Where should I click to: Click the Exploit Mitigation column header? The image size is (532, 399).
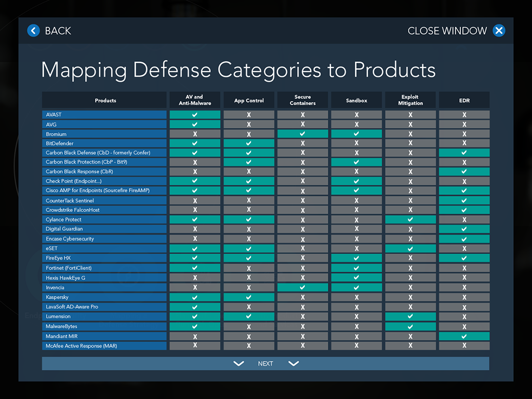tap(410, 100)
